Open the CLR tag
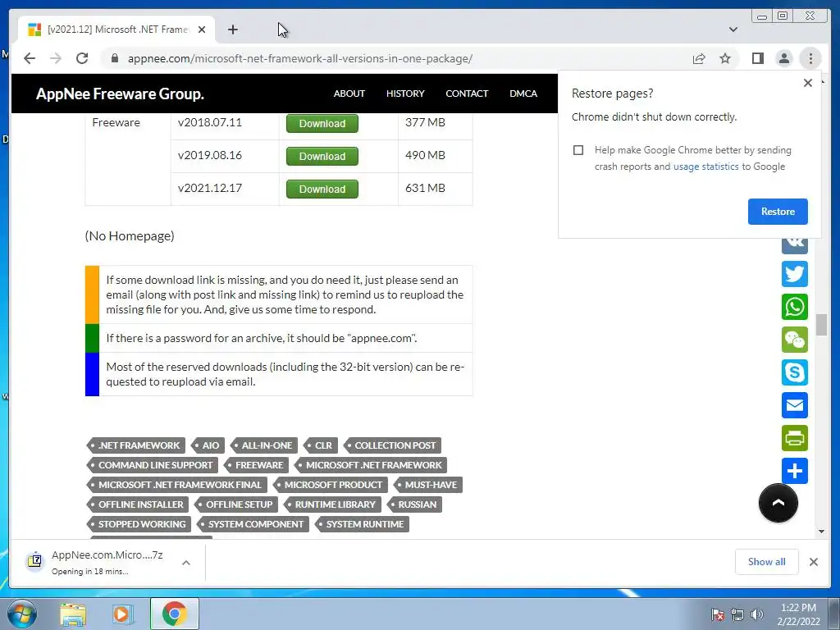This screenshot has width=840, height=630. [x=321, y=445]
